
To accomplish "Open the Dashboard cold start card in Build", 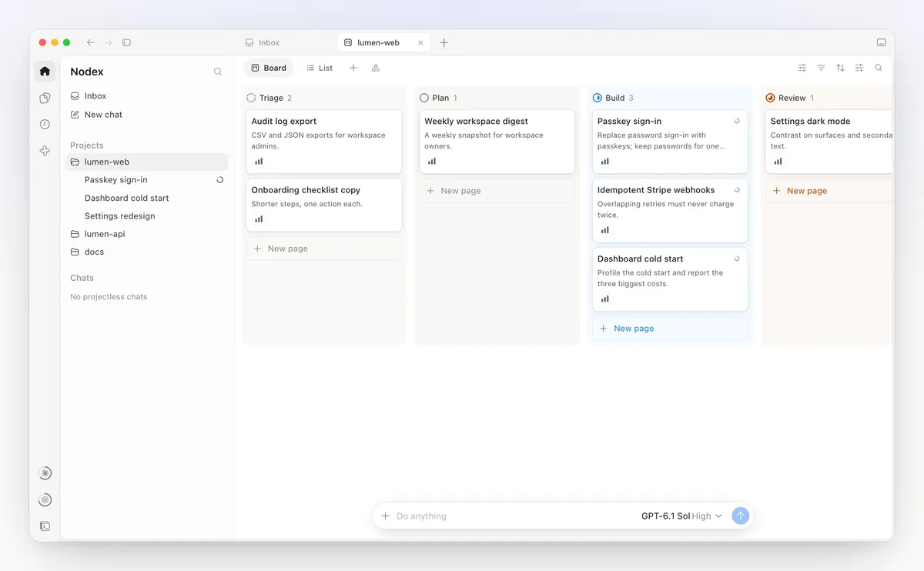I will coord(670,279).
